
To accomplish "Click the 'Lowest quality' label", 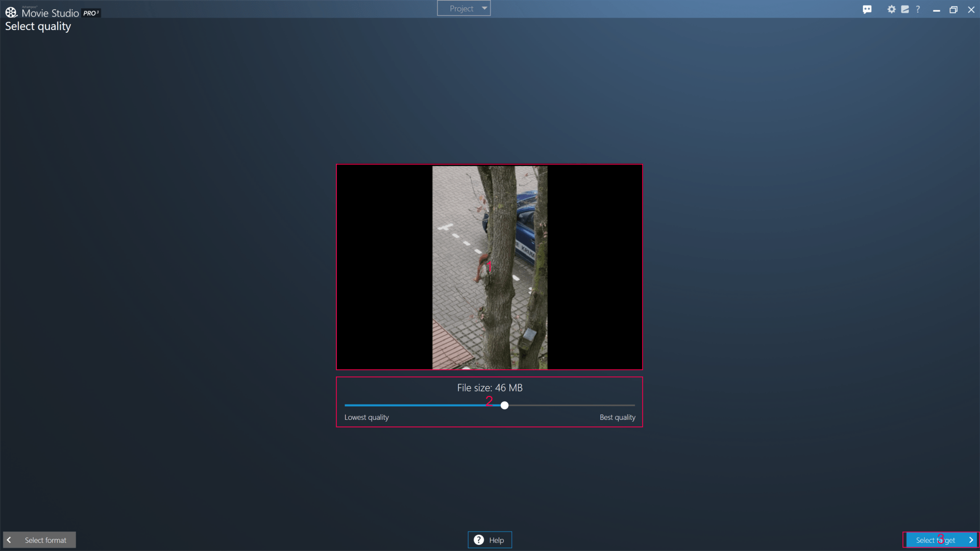I will coord(366,417).
